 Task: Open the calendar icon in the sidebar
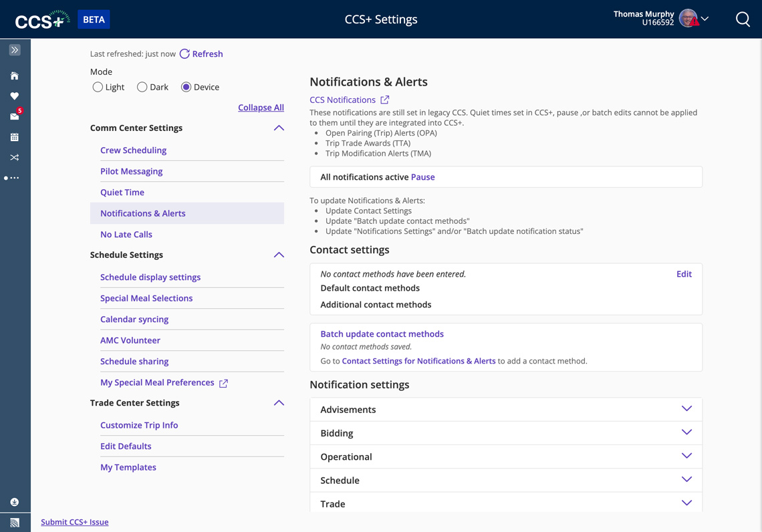(x=14, y=136)
